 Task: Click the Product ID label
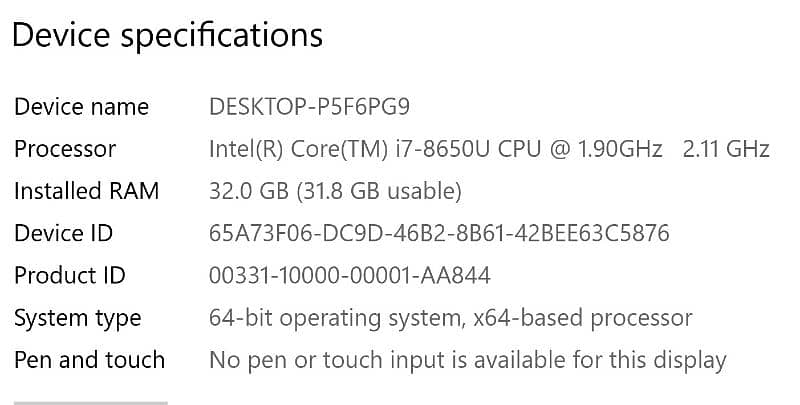click(69, 275)
